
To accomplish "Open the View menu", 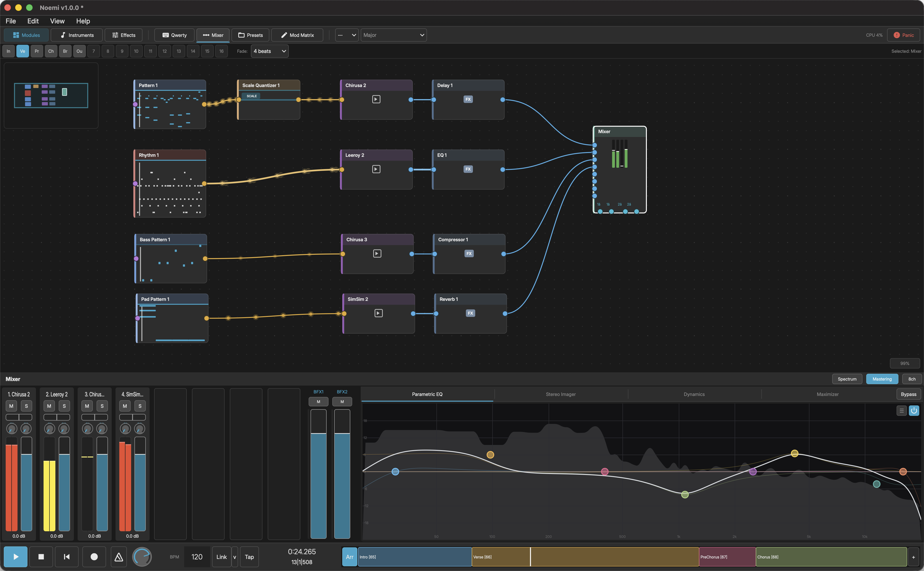I will click(x=58, y=21).
